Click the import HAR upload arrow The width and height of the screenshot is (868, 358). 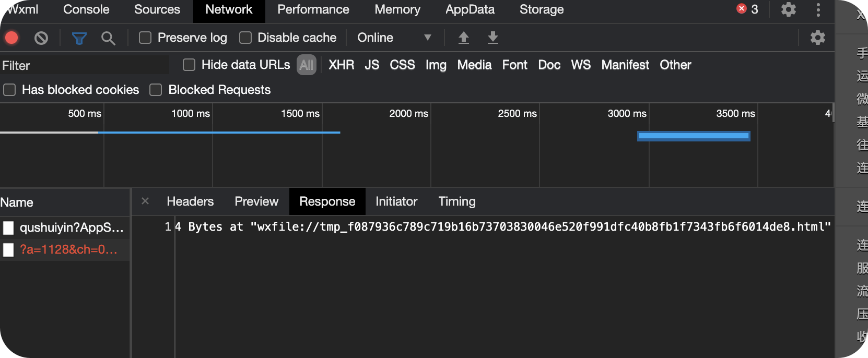[463, 38]
